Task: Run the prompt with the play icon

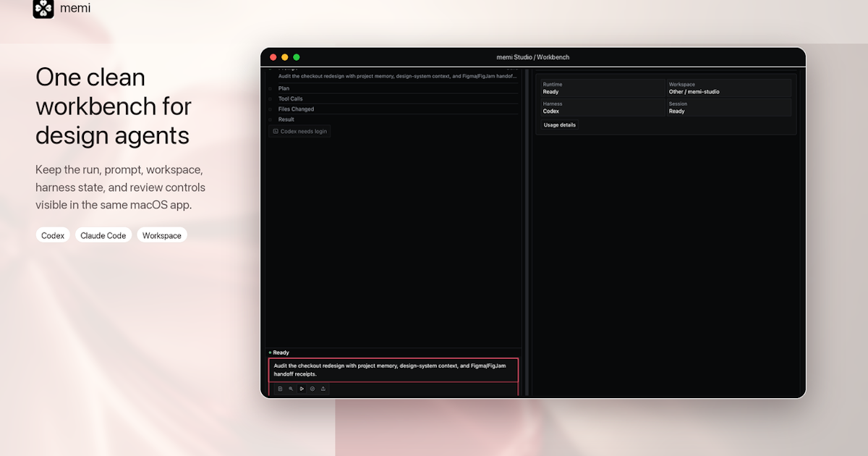Action: 302,389
